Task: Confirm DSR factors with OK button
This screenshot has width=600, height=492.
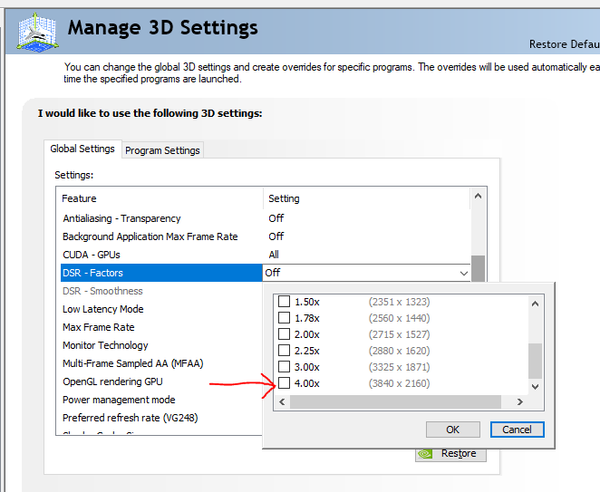Action: [453, 430]
